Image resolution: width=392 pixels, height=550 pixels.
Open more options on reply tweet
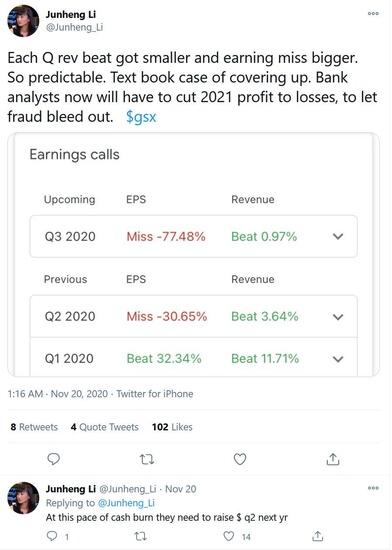(373, 488)
